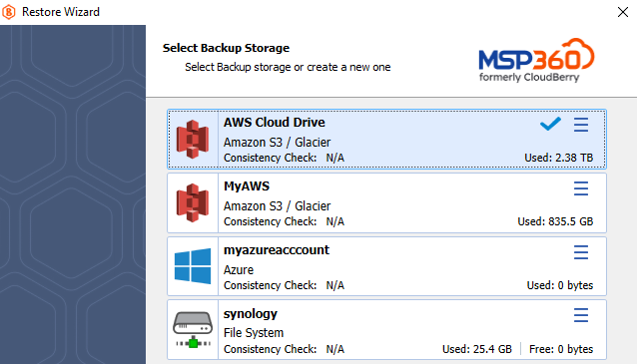637x364 pixels.
Task: Open the MyAWS storage options menu
Action: (x=581, y=188)
